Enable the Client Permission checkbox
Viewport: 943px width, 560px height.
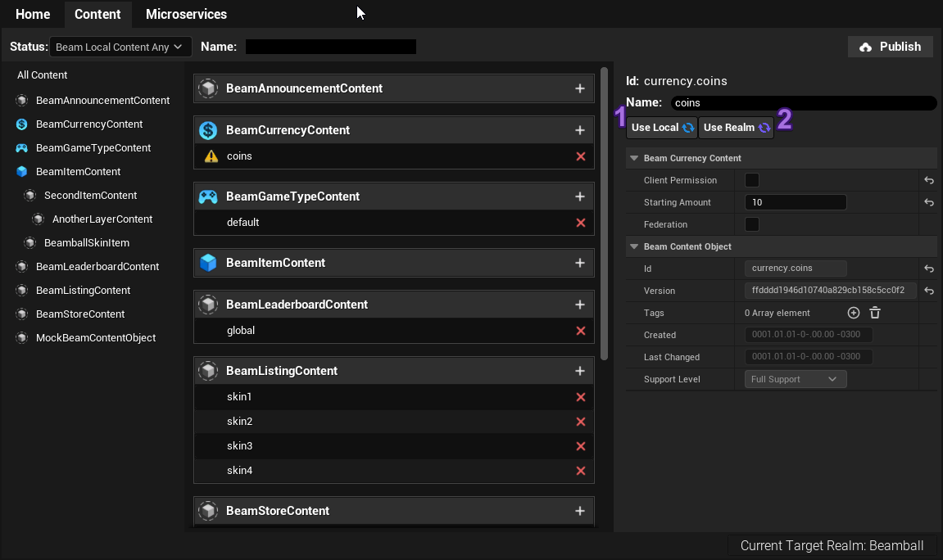(x=751, y=180)
